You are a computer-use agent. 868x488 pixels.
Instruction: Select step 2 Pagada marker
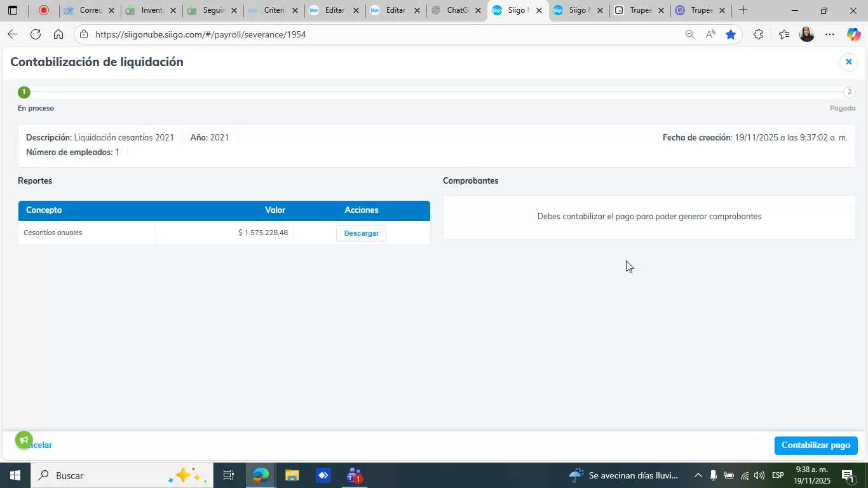pyautogui.click(x=849, y=92)
